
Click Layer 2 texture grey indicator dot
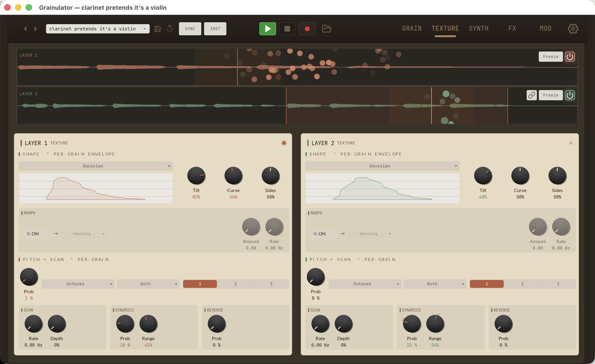(571, 143)
